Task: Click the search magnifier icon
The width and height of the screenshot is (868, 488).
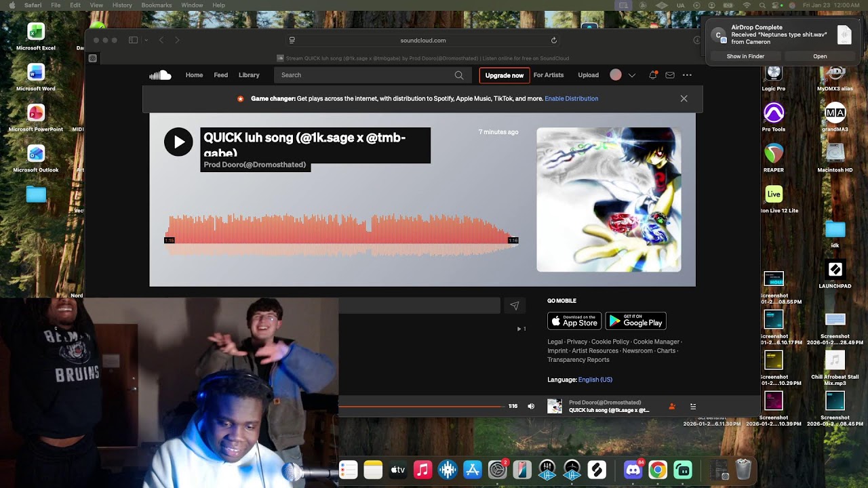Action: (x=459, y=75)
